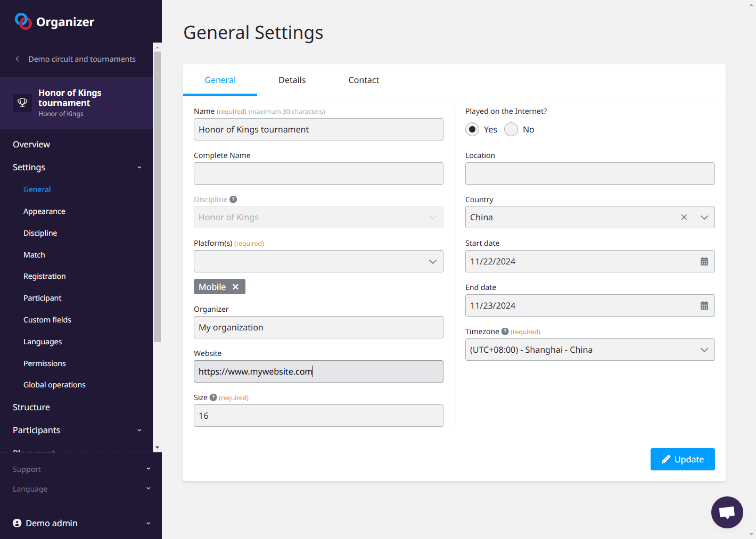Select Yes for Played on the Internet
This screenshot has width=756, height=539.
point(472,129)
